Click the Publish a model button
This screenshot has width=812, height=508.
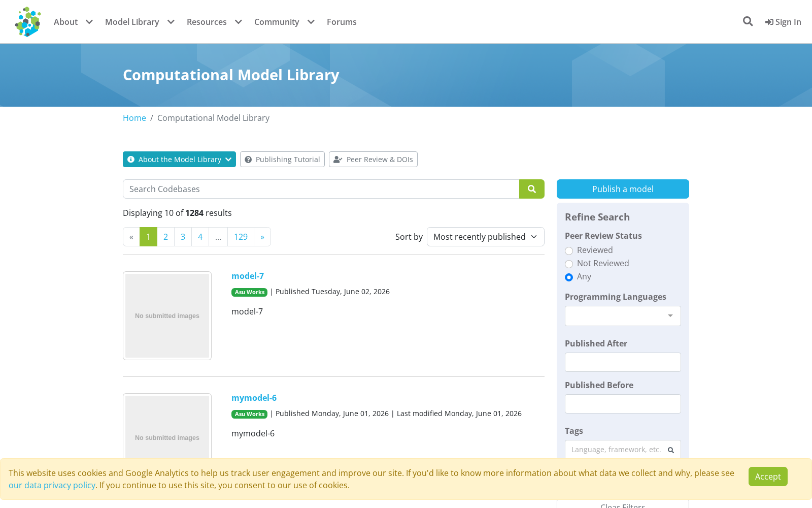[x=623, y=189]
